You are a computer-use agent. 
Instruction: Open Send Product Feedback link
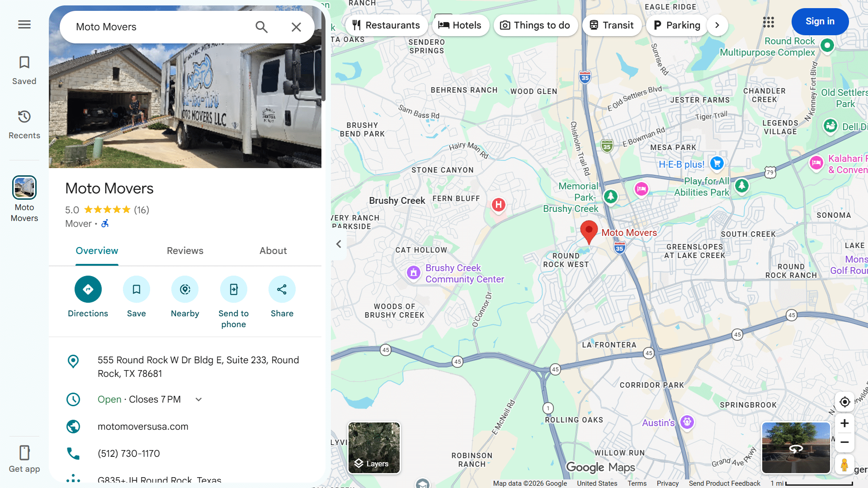click(x=725, y=483)
